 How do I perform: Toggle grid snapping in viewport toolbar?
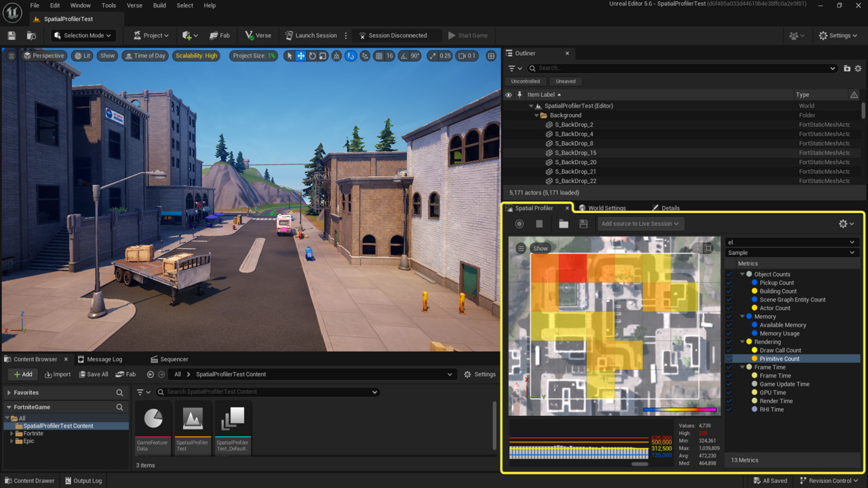(379, 56)
